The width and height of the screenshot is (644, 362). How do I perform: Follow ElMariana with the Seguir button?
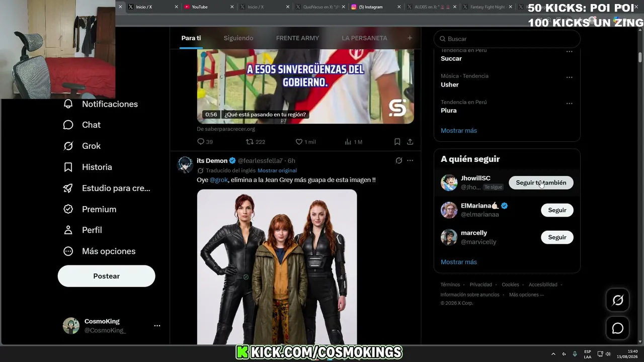point(557,210)
